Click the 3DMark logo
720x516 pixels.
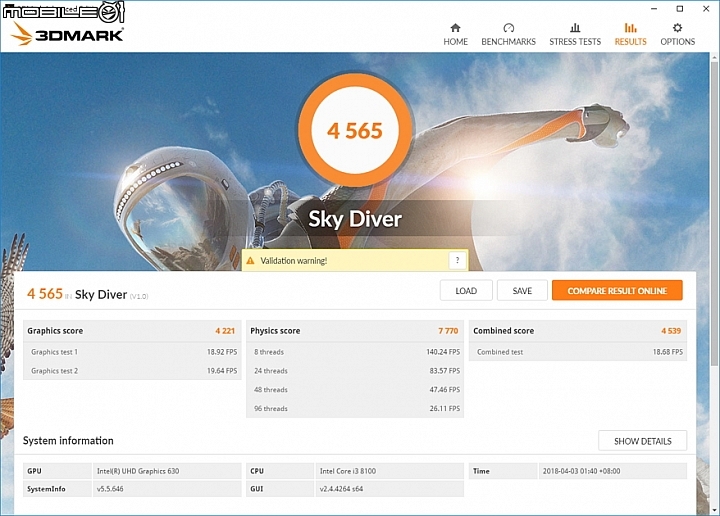tap(67, 34)
